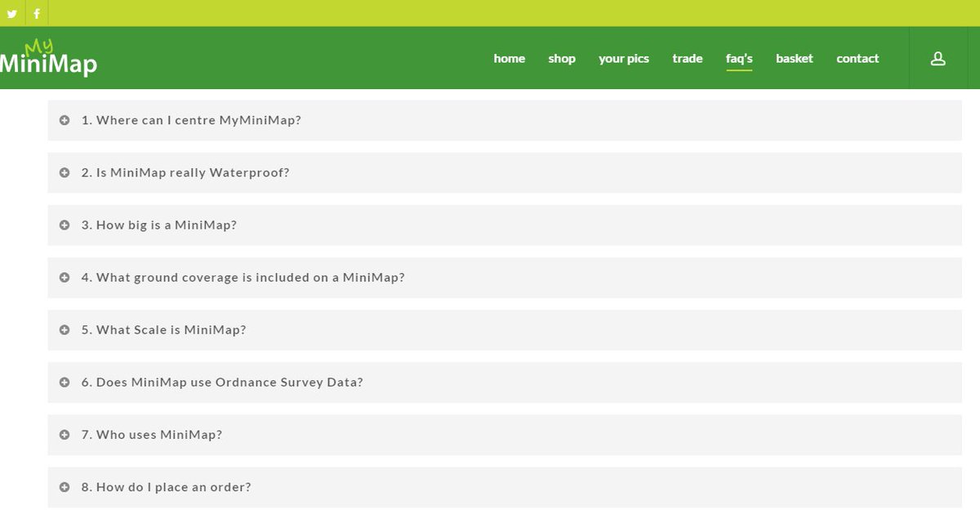Open the contact page
Screen dimensions: 980x514
click(857, 59)
